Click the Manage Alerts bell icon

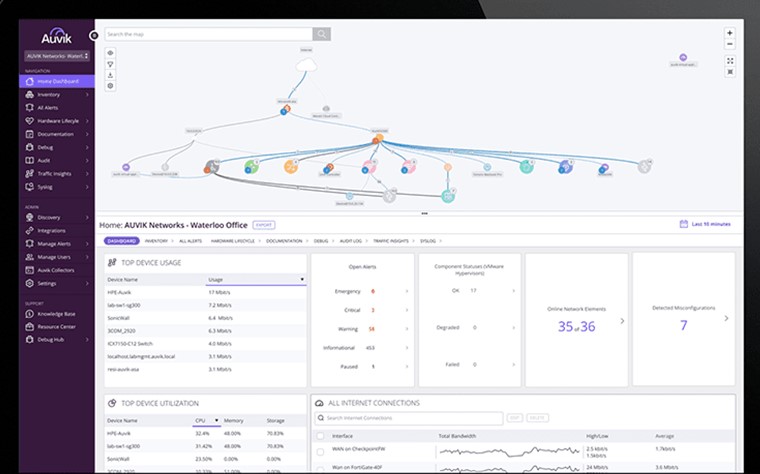tap(30, 244)
